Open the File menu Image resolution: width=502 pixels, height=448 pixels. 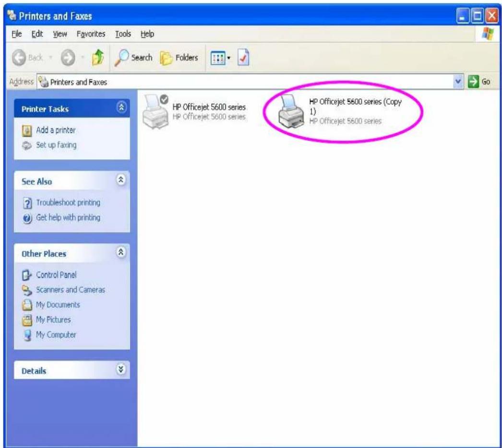pos(17,34)
